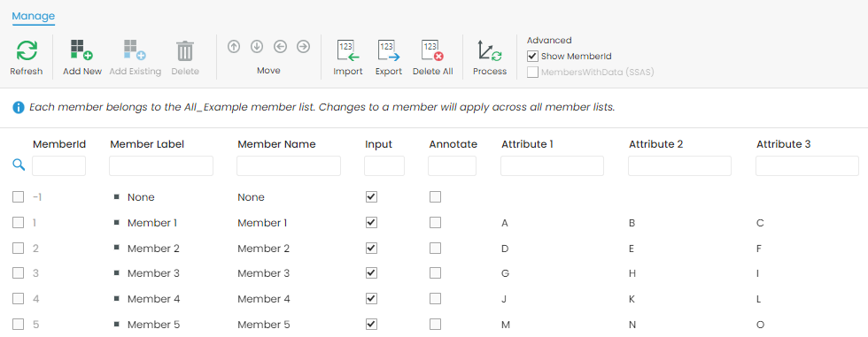
Task: Click the search magnifier icon
Action: click(19, 165)
